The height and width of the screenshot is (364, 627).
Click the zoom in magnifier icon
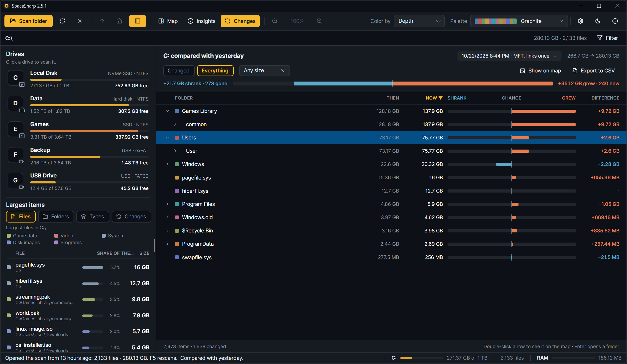(x=319, y=21)
